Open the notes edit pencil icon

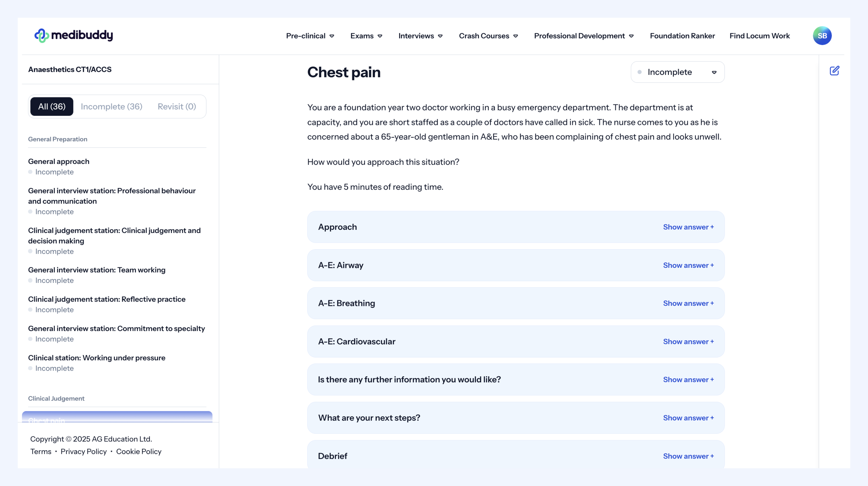[834, 71]
